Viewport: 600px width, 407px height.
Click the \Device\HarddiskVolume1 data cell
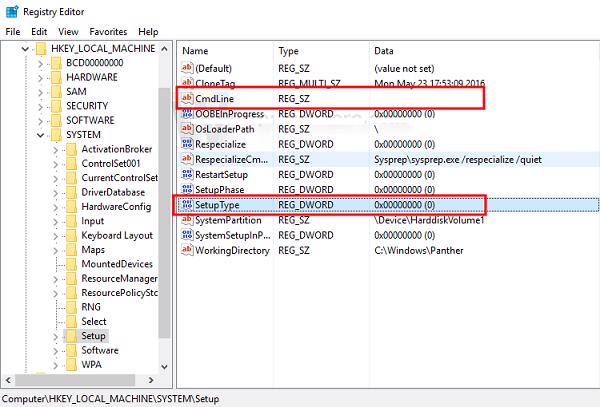point(429,220)
